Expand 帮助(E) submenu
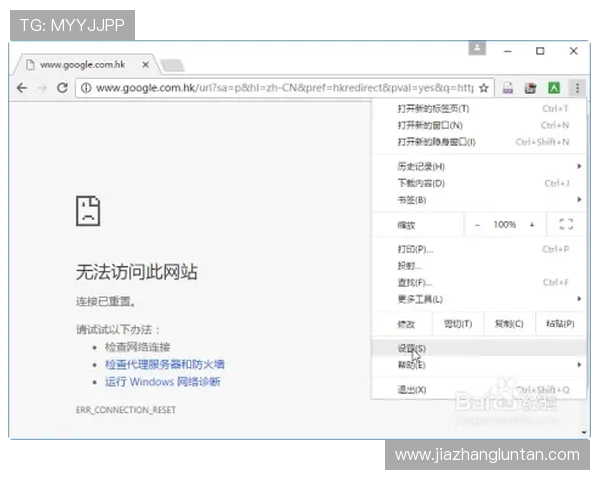The image size is (600, 480). [479, 365]
